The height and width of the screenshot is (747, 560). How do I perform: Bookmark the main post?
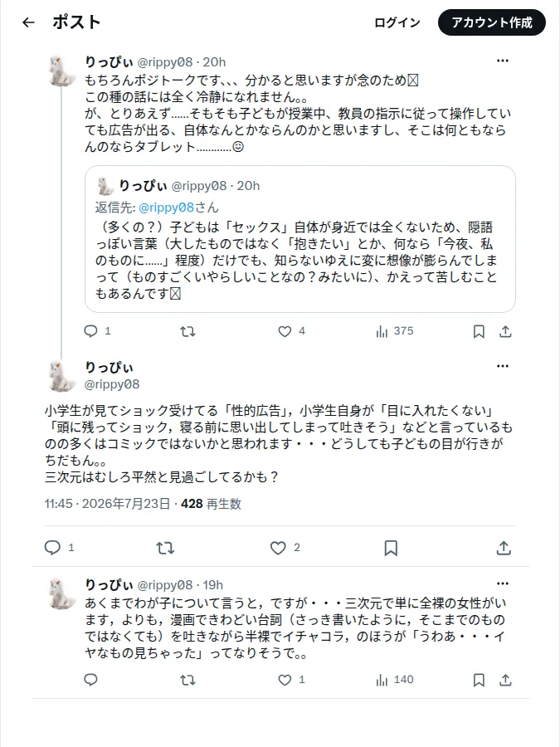pyautogui.click(x=391, y=548)
